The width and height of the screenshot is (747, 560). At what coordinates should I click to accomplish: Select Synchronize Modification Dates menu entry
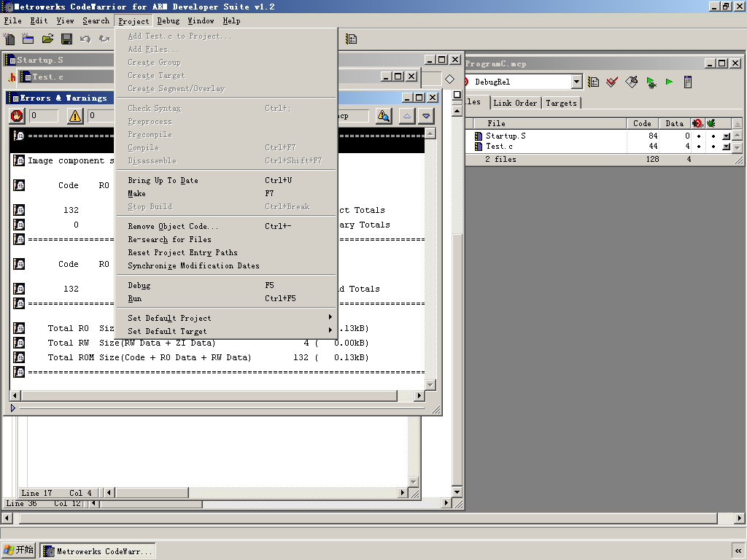click(226, 265)
